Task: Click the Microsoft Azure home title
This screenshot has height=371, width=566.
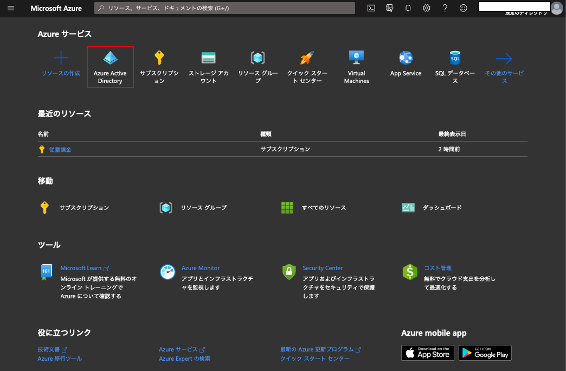Action: pyautogui.click(x=56, y=8)
